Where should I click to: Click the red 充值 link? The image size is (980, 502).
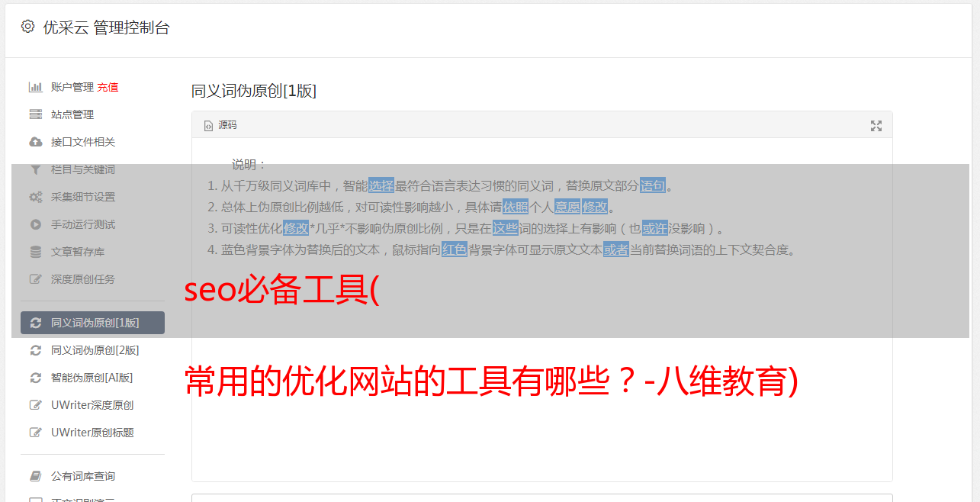(108, 87)
